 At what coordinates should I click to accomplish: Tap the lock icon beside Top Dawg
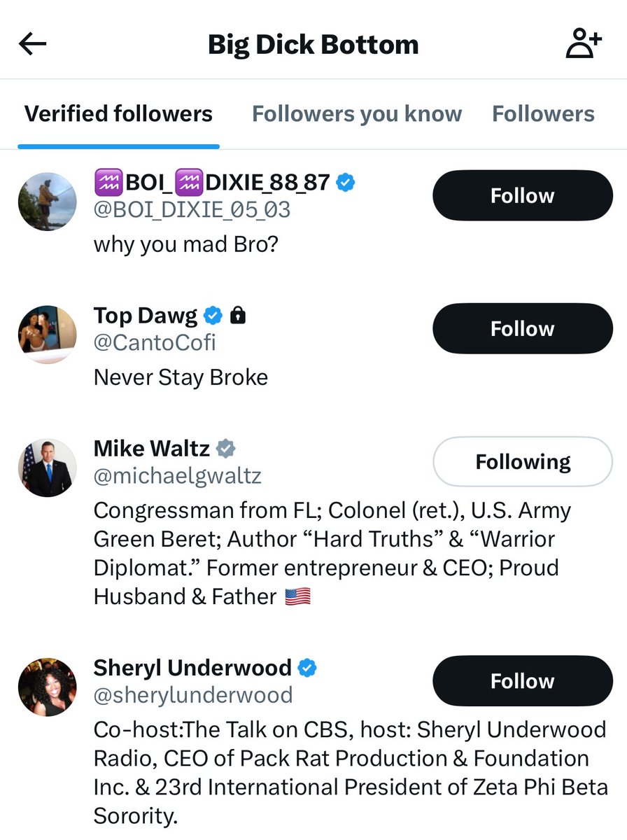pyautogui.click(x=239, y=316)
